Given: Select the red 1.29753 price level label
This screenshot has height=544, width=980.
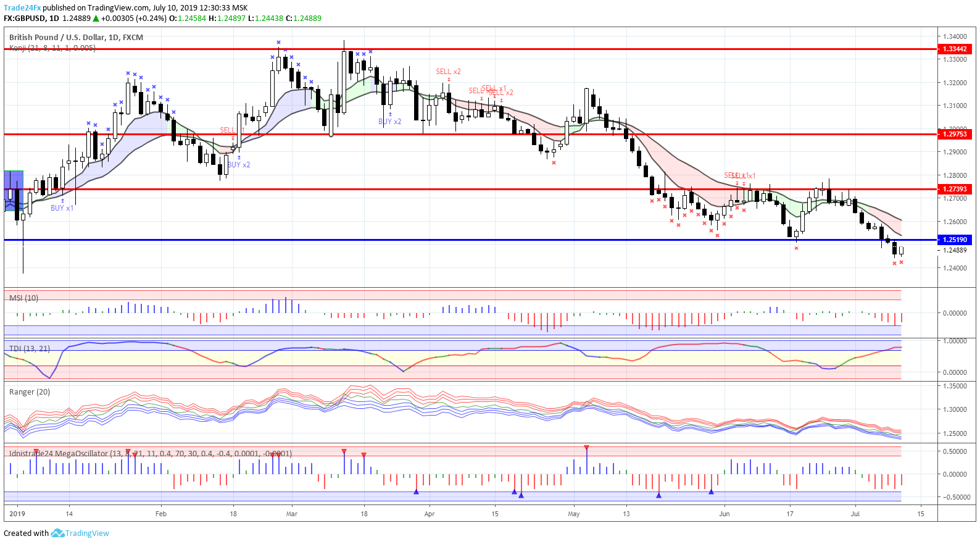Looking at the screenshot, I should point(954,134).
